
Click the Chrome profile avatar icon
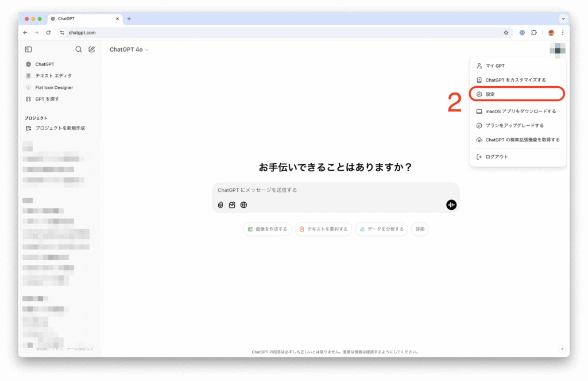[x=551, y=33]
